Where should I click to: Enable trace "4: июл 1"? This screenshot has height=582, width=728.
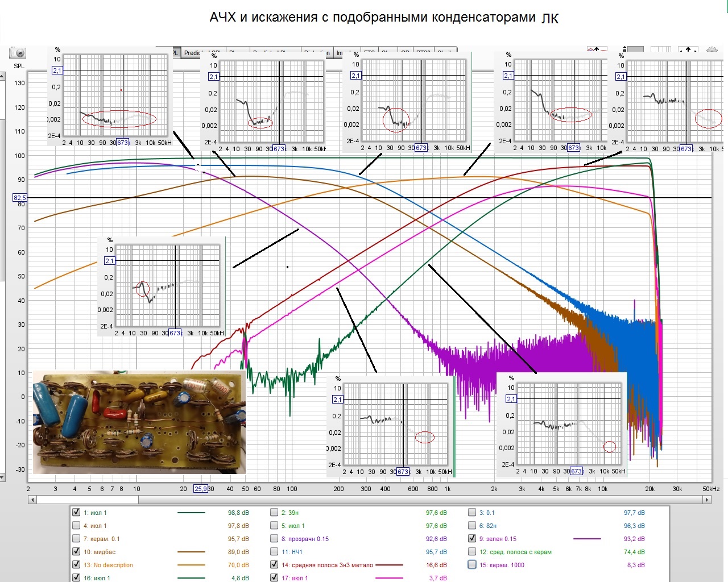pos(76,526)
